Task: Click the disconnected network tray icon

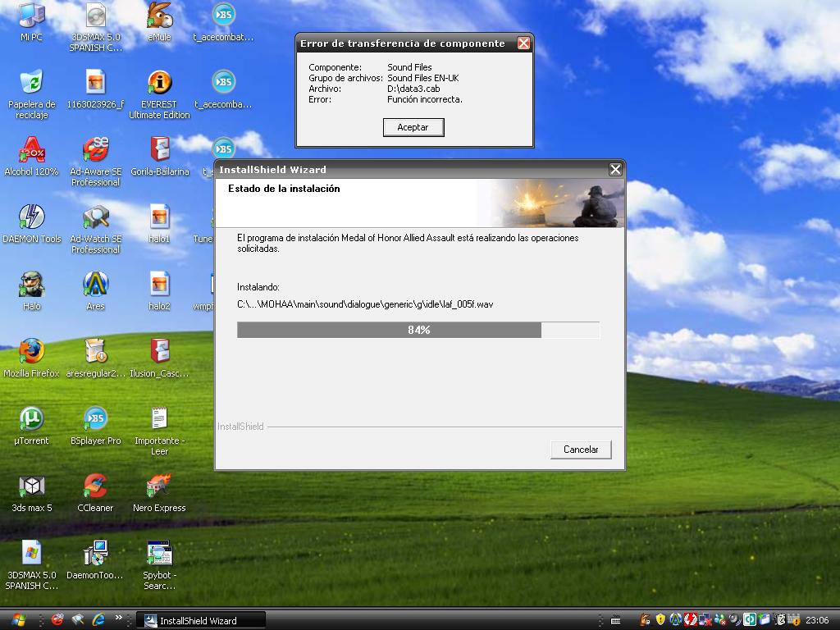Action: tap(705, 620)
